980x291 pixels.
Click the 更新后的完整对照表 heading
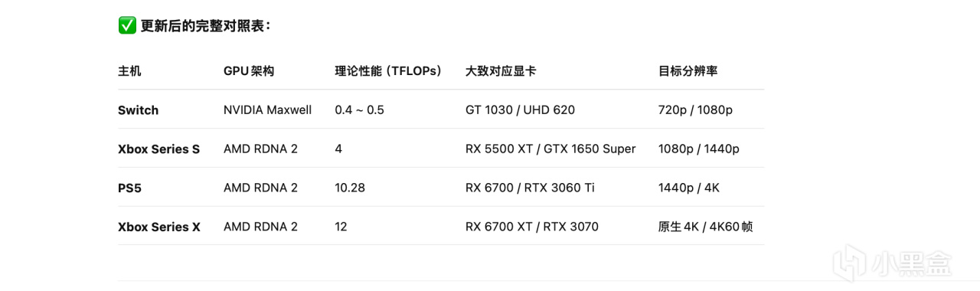[204, 26]
